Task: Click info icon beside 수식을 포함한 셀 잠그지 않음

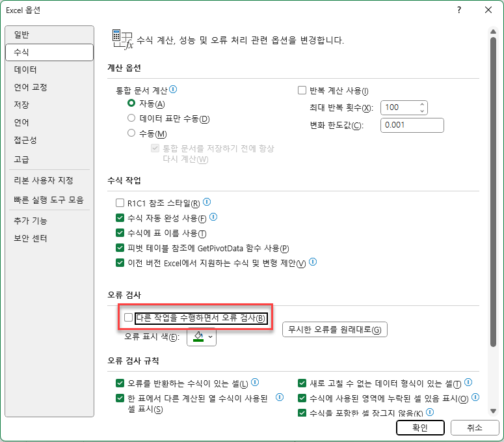Action: [x=430, y=412]
